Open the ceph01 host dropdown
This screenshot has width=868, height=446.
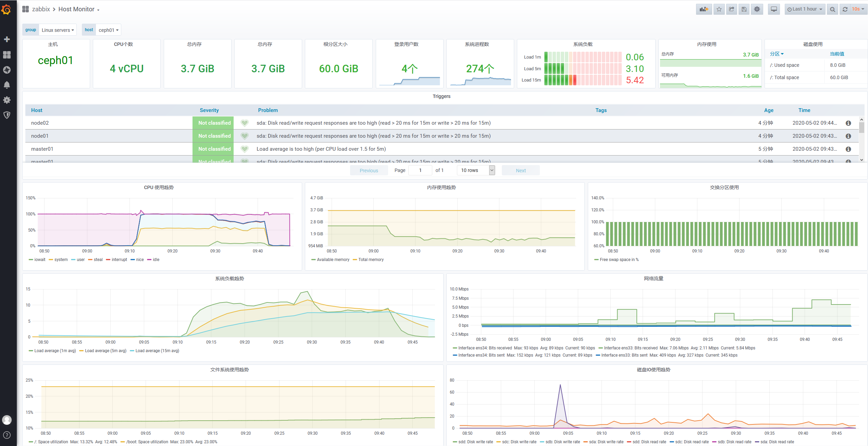coord(108,30)
